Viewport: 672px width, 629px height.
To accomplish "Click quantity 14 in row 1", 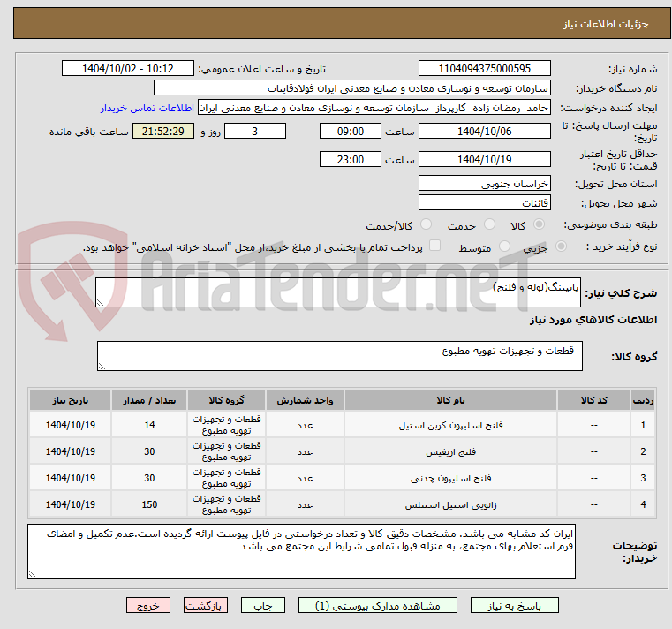I will pos(149,425).
